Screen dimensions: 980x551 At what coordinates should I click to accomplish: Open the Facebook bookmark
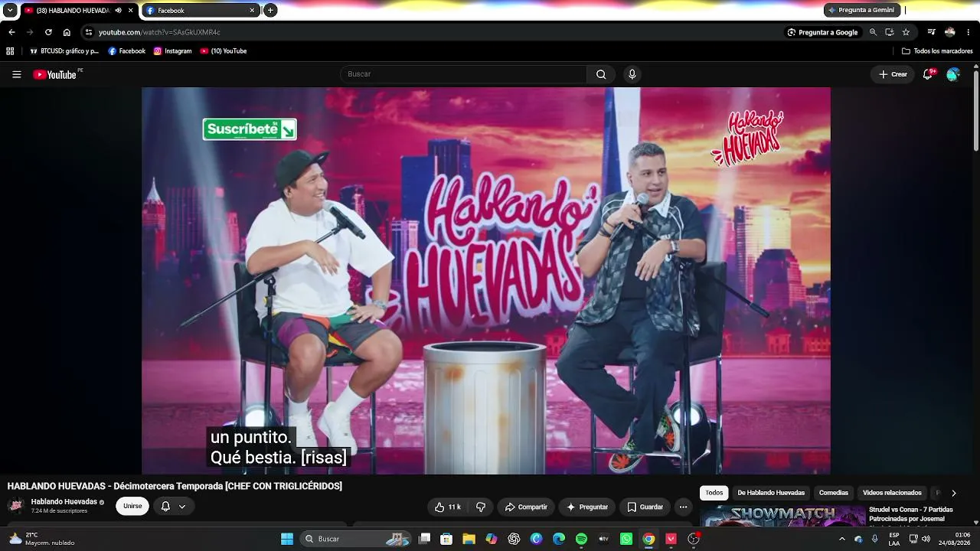click(x=127, y=51)
